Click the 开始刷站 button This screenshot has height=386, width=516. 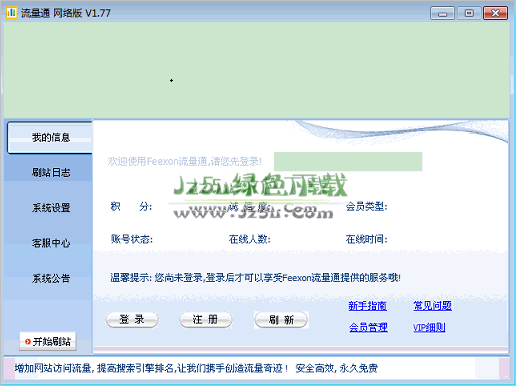pyautogui.click(x=48, y=341)
